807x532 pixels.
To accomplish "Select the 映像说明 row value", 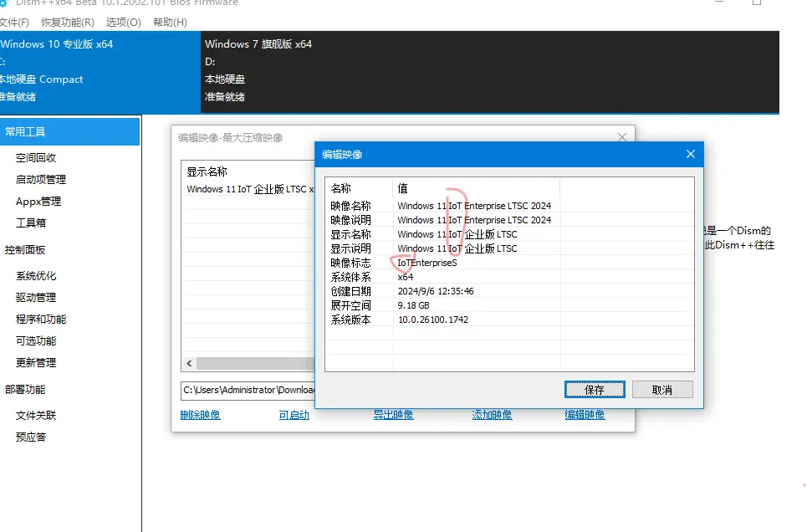I will tap(474, 220).
